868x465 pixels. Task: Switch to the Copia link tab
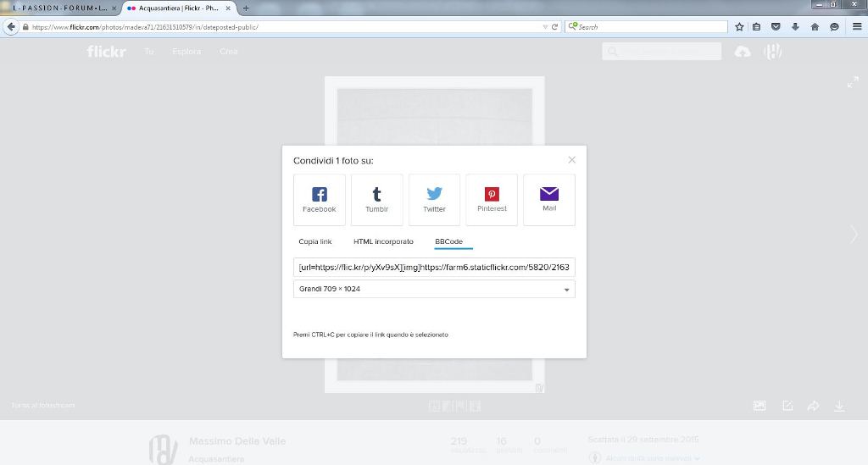tap(315, 242)
